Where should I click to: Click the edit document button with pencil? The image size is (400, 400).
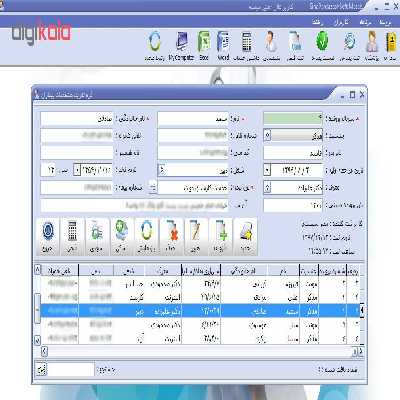click(195, 237)
